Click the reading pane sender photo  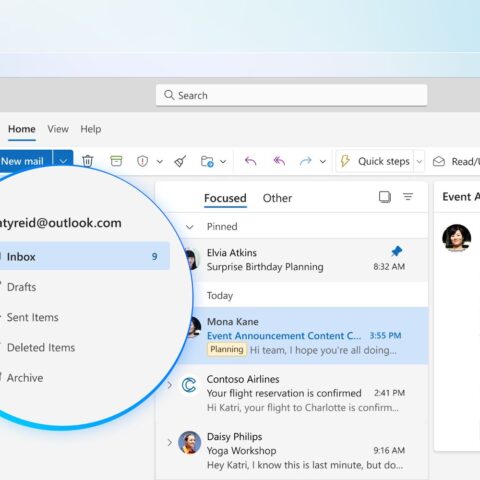[x=456, y=237]
